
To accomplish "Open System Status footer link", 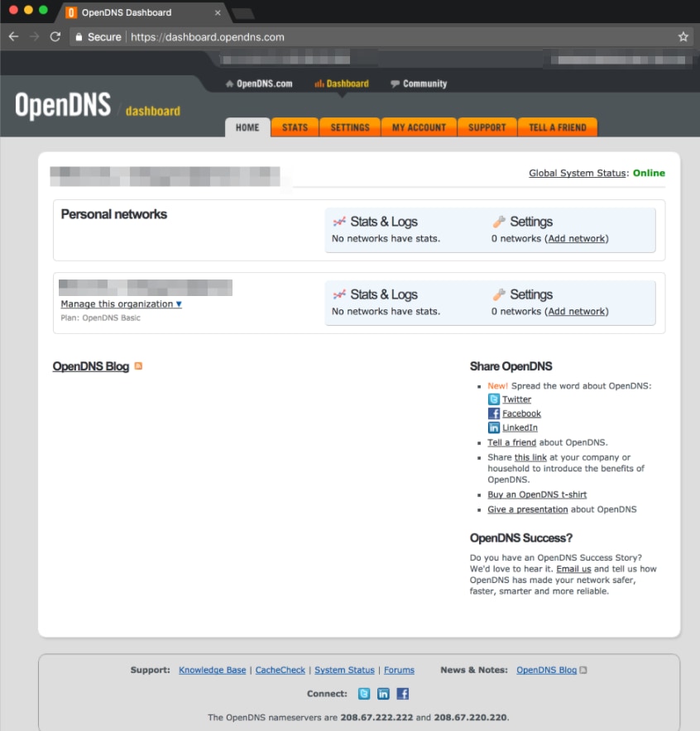I will [345, 670].
